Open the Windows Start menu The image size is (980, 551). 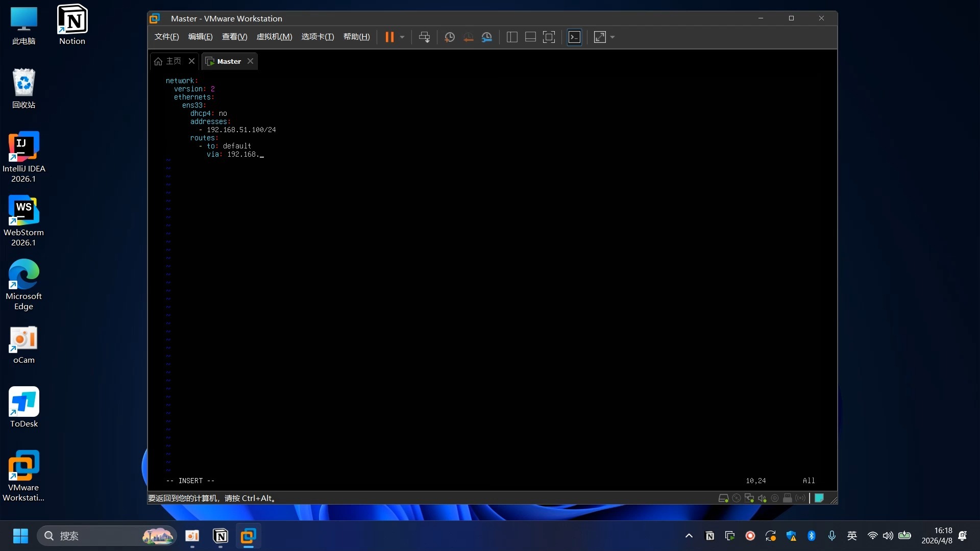20,536
